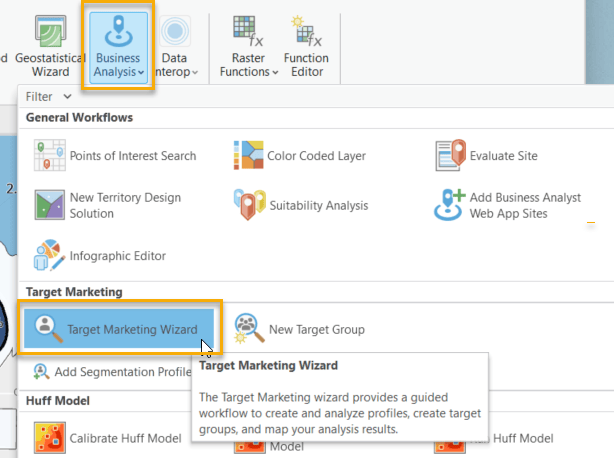
Task: Open Infographic Editor label
Action: 117,256
